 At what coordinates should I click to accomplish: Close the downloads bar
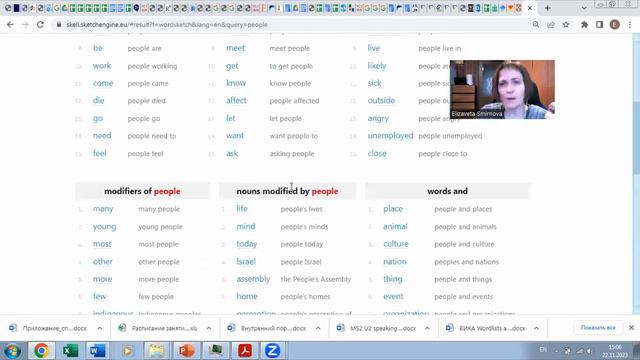pos(631,328)
